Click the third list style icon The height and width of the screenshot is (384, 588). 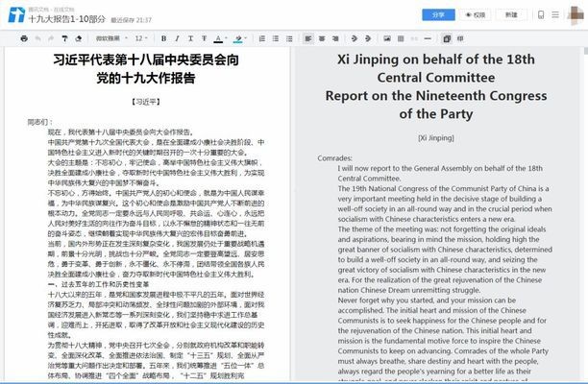(x=289, y=38)
